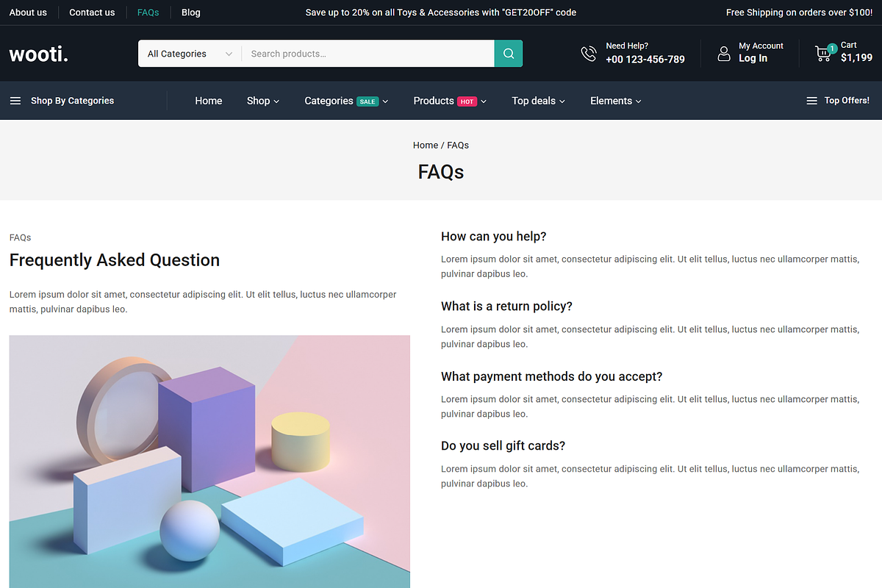
Task: Expand the 'What is a return policy?' question
Action: (506, 306)
